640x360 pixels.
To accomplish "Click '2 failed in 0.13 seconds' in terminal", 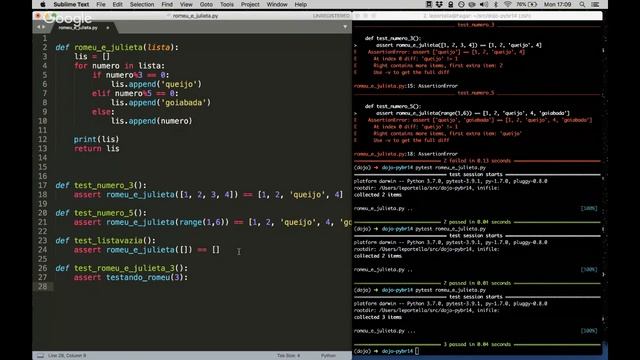I will [x=477, y=161].
